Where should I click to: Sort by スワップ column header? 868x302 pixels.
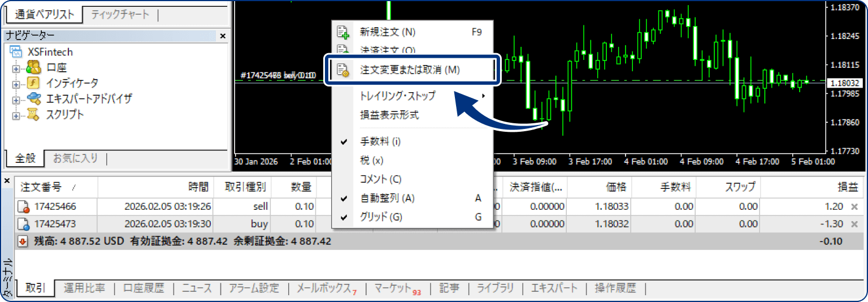click(728, 187)
